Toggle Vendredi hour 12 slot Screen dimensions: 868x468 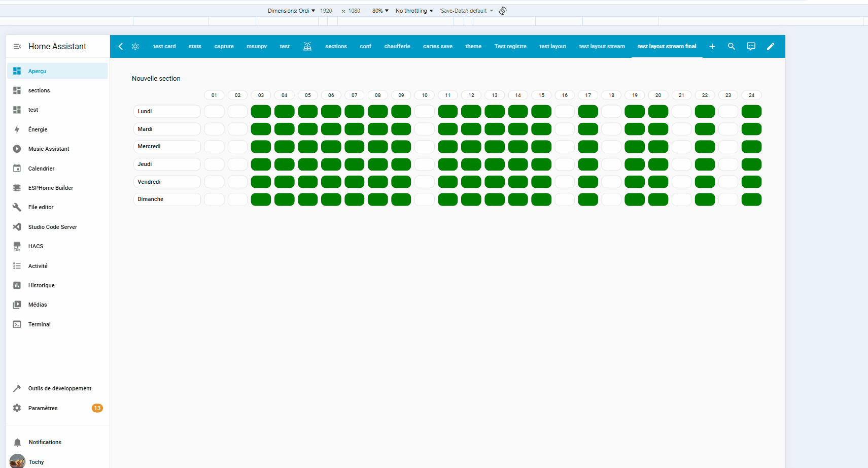coord(471,182)
